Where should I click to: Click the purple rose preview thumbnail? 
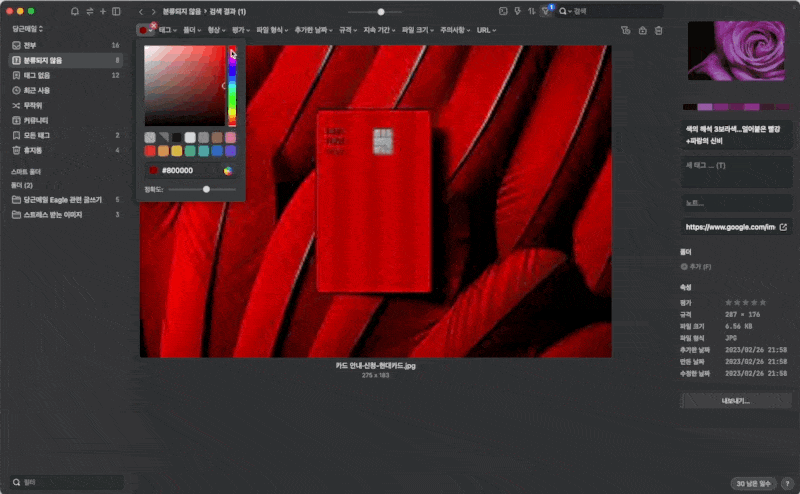coord(736,51)
